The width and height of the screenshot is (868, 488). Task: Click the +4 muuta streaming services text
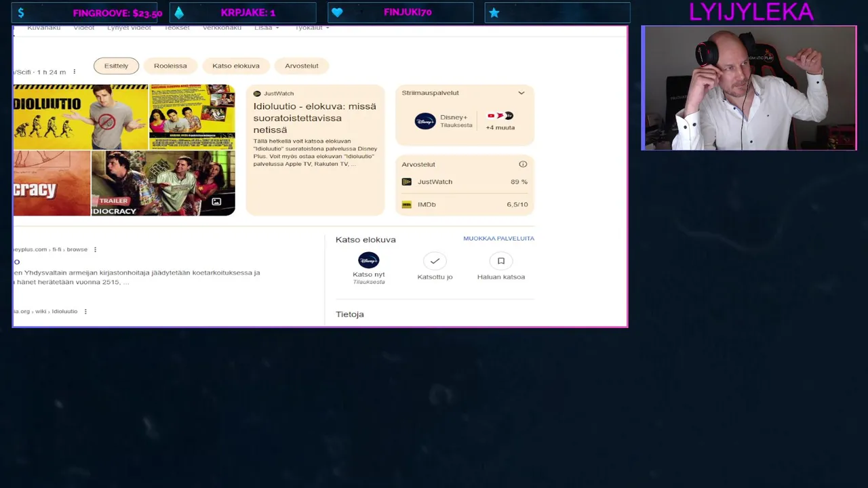click(x=500, y=127)
